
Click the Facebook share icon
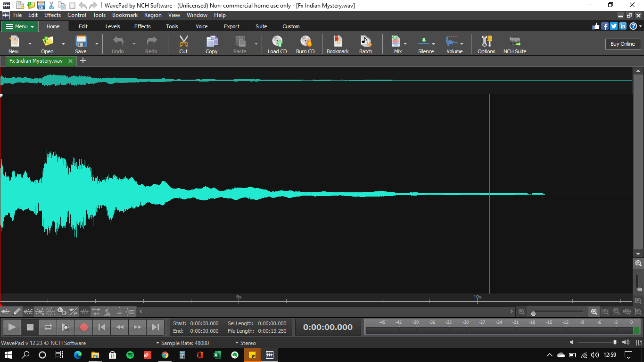pos(605,26)
